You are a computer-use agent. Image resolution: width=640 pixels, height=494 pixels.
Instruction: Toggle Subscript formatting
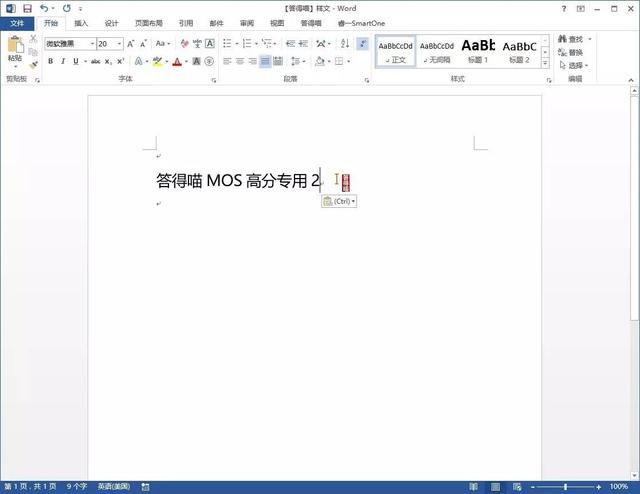[108, 61]
